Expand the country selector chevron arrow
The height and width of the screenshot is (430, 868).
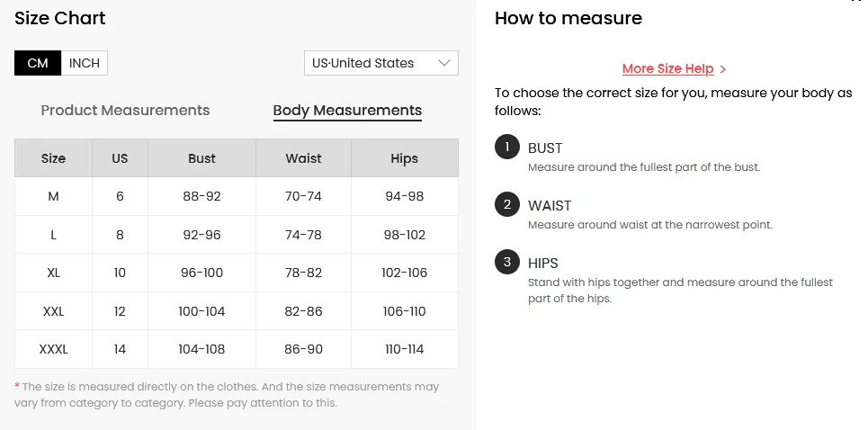click(x=444, y=63)
